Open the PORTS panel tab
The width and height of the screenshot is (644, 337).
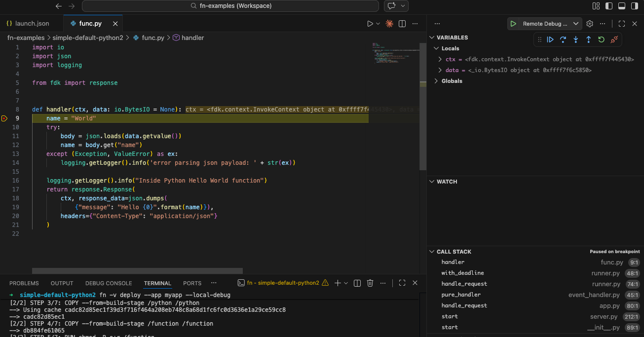tap(192, 283)
